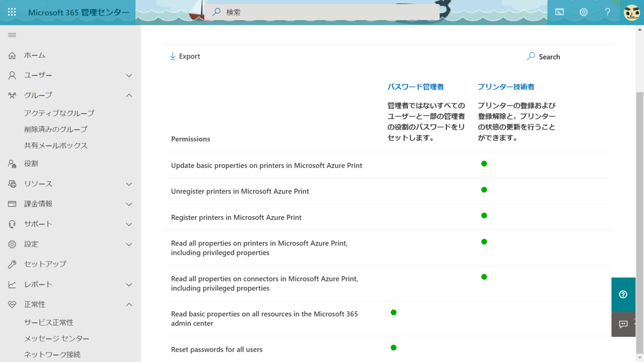Select 'Unregister printers in Microsoft Azure Print' text
Image resolution: width=644 pixels, height=362 pixels.
[x=240, y=191]
